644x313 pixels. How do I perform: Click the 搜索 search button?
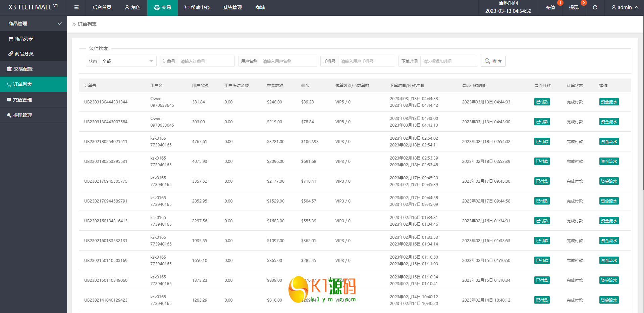coord(493,61)
